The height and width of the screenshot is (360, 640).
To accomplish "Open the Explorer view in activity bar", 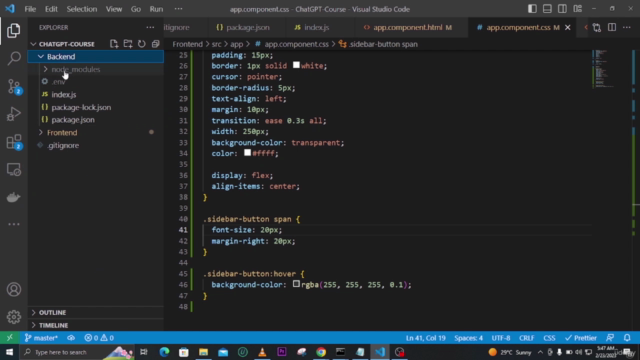I will pos(13,31).
